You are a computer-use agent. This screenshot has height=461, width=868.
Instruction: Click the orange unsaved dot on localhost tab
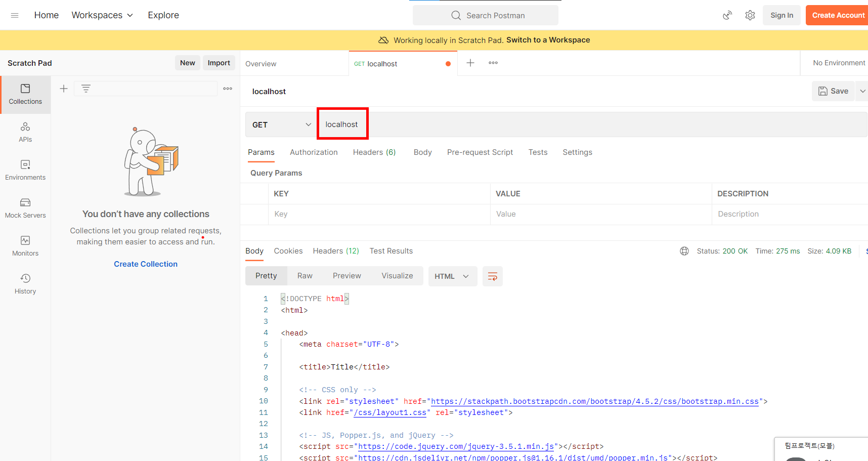click(x=448, y=64)
